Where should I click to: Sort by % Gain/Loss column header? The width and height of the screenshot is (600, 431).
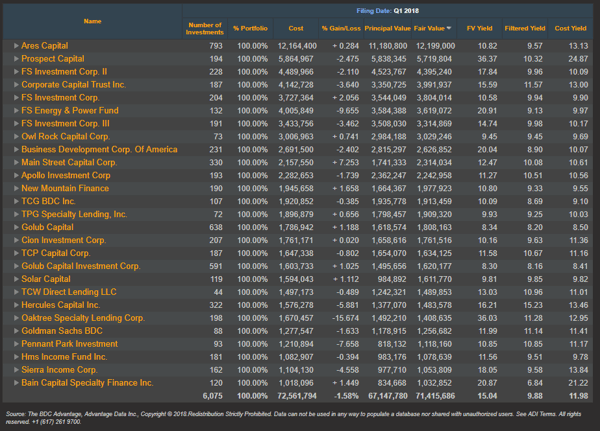pyautogui.click(x=341, y=28)
